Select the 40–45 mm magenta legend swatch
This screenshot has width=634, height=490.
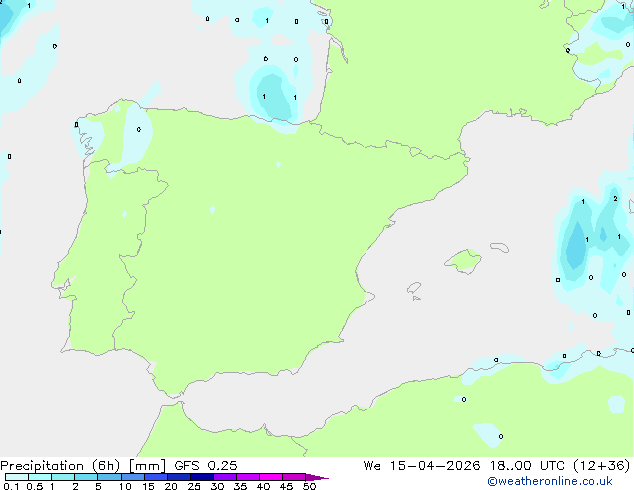point(271,477)
